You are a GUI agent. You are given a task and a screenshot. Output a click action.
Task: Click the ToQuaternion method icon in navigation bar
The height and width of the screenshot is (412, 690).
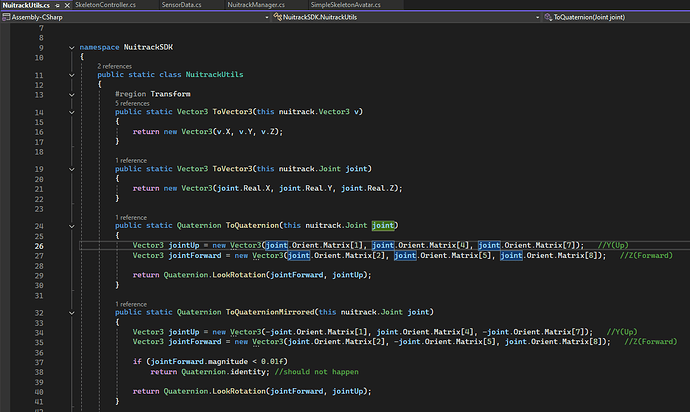click(546, 18)
